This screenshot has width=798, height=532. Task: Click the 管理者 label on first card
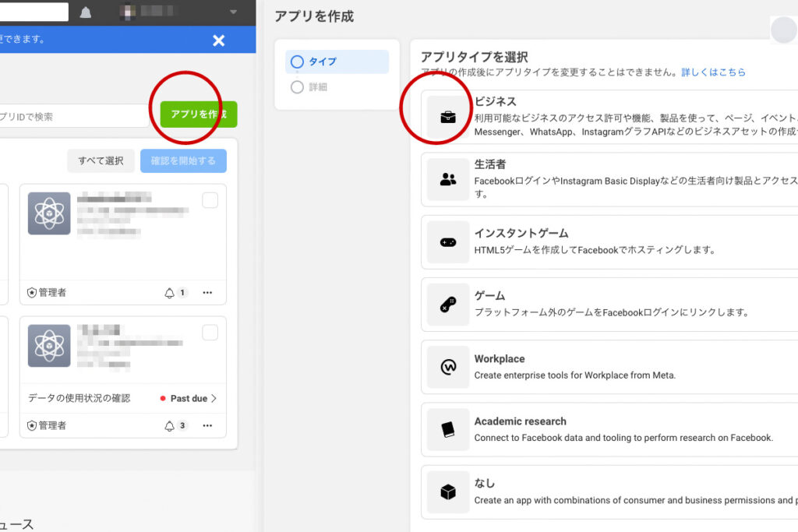tap(52, 292)
